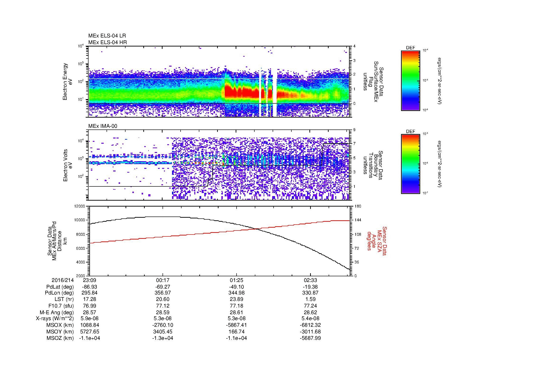Click the 'MEx IMA-00' panel title
This screenshot has height=392, width=555.
(103, 126)
